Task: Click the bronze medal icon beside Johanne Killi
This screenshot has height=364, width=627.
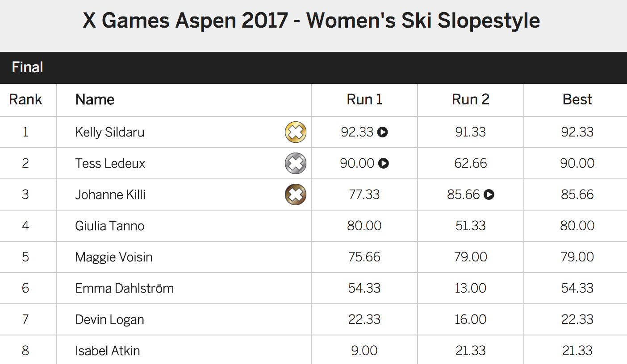Action: [295, 194]
